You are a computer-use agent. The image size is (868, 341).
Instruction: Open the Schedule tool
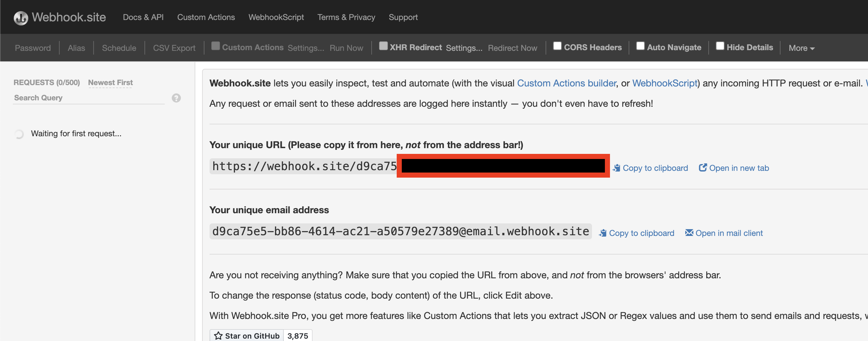coord(119,47)
